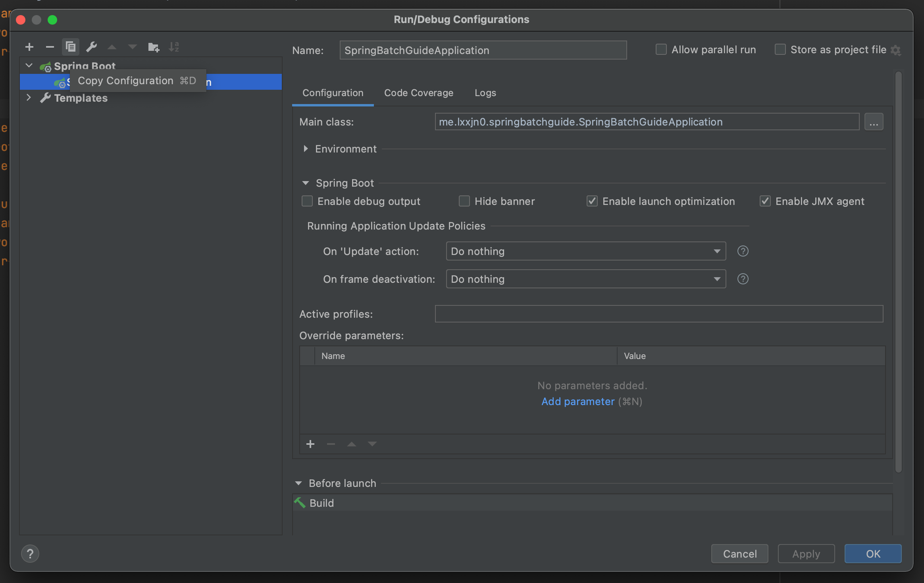This screenshot has height=583, width=924.
Task: Expand the Environment section
Action: pyautogui.click(x=306, y=149)
